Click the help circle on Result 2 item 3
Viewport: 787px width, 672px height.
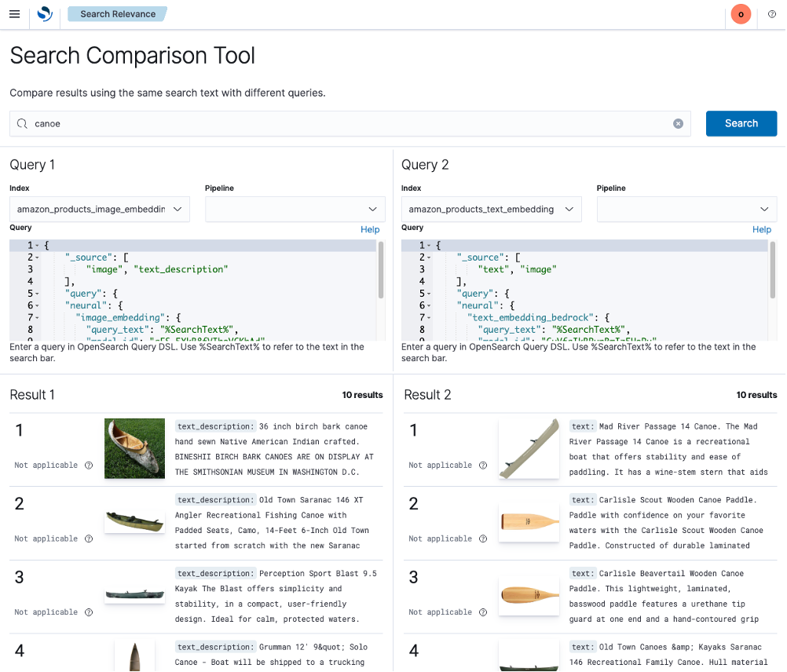click(x=481, y=612)
